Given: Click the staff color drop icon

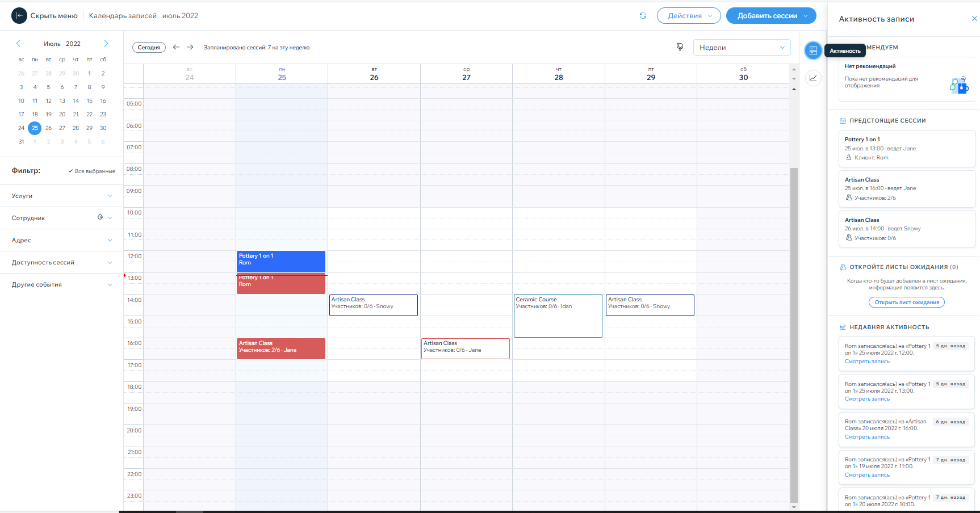Looking at the screenshot, I should (100, 217).
